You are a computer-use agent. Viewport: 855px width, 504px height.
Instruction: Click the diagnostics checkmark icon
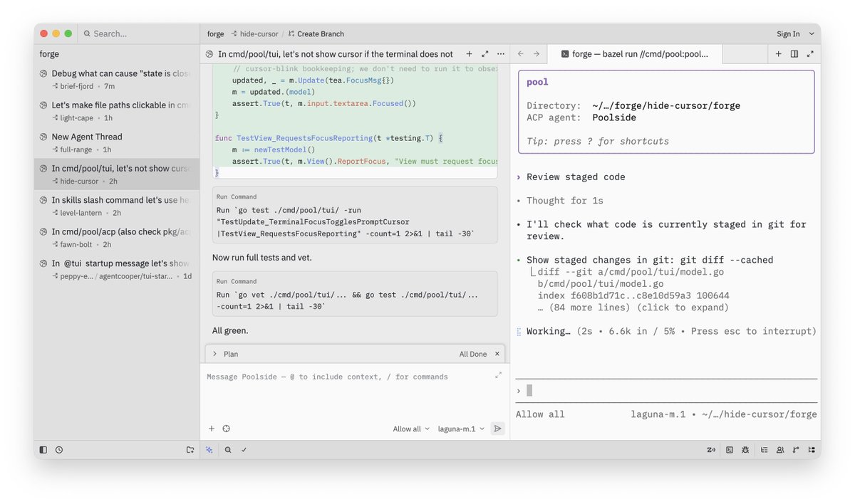pos(244,450)
